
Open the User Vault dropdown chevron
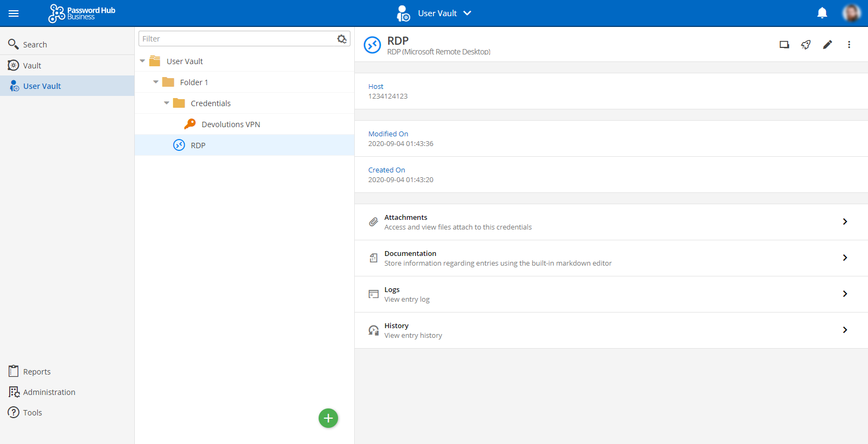click(x=467, y=13)
